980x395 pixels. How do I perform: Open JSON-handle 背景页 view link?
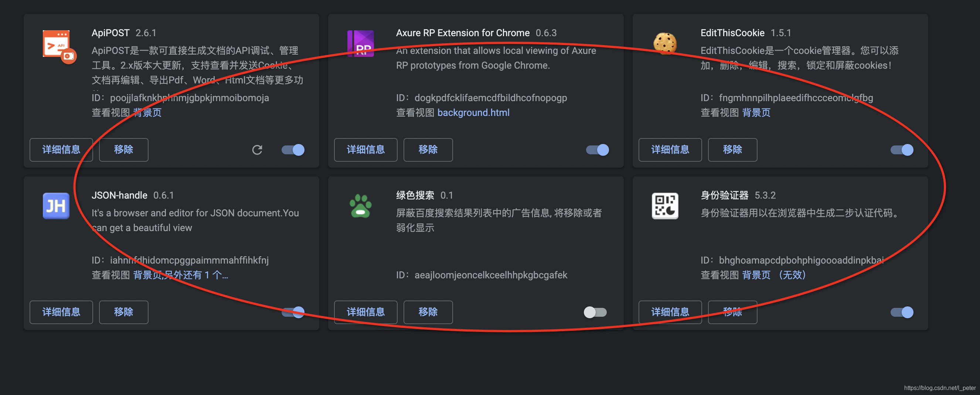(181, 275)
